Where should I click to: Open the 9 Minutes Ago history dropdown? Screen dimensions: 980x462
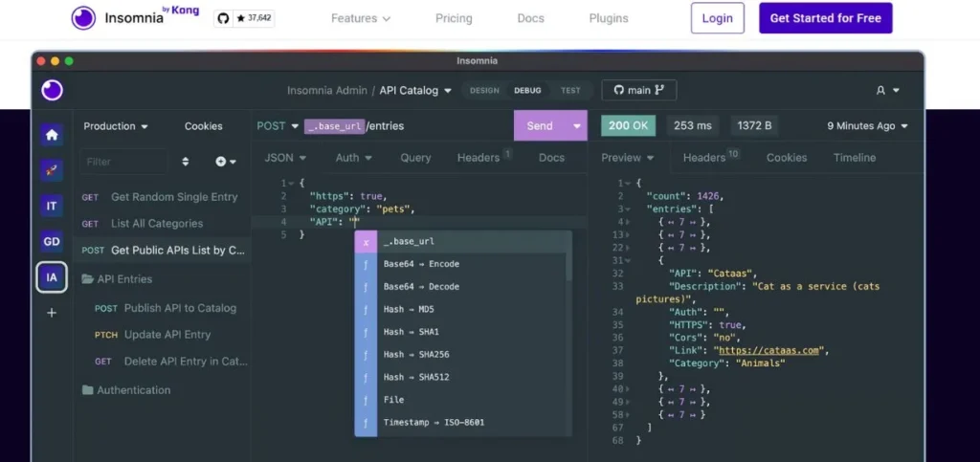coord(867,126)
